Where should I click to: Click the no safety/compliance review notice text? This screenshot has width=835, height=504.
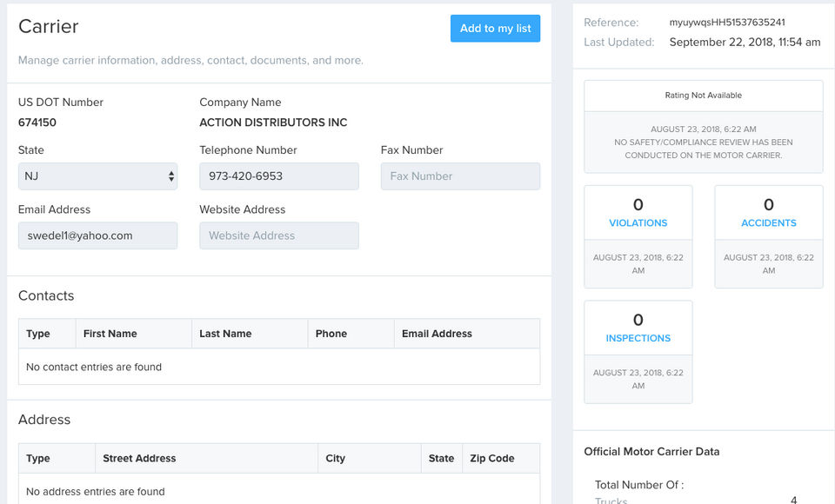point(703,149)
